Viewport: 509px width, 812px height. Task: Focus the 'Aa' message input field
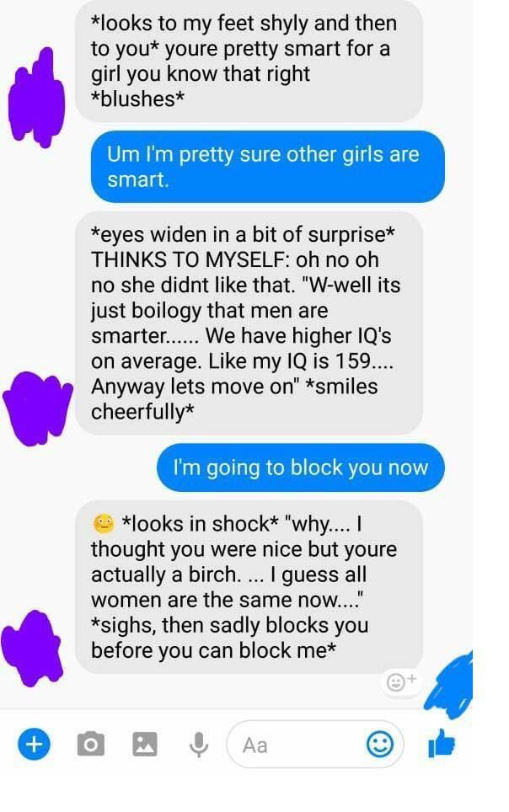(x=315, y=744)
